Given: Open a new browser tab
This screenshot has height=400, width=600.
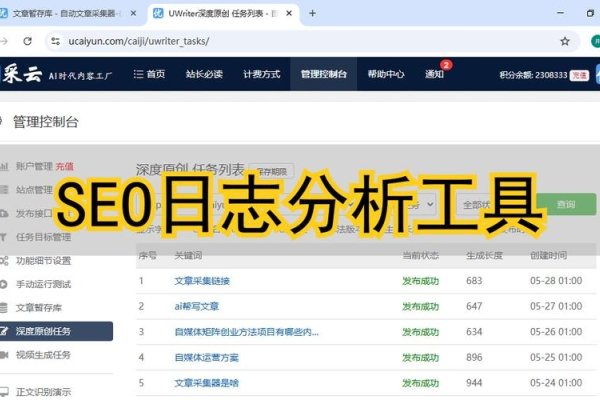Looking at the screenshot, I should [313, 13].
